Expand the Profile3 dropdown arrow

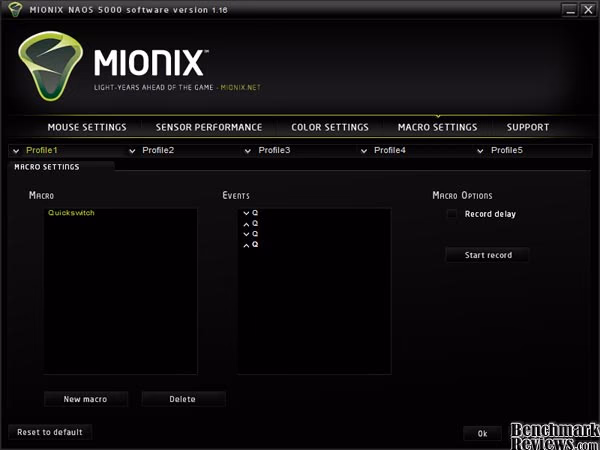[248, 151]
